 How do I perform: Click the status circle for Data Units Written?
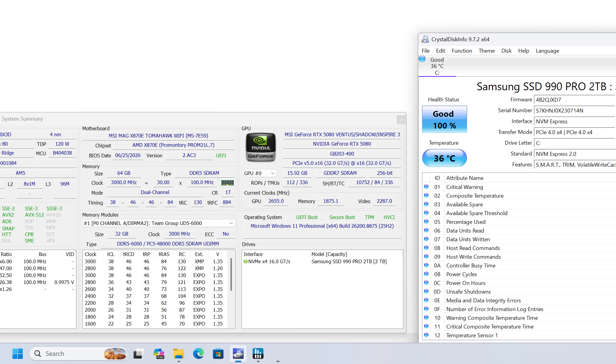point(426,239)
